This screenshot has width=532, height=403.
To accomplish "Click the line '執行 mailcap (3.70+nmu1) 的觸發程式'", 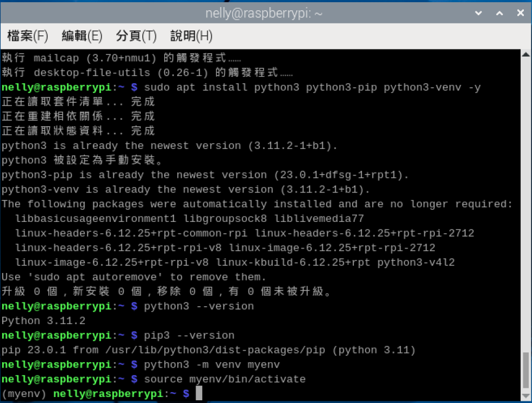I will (121, 58).
